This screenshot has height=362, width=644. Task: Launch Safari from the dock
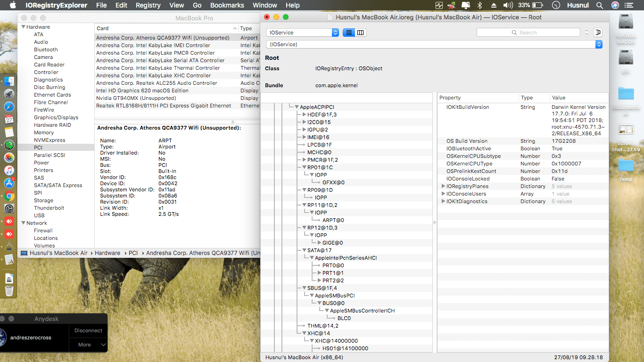(9, 107)
